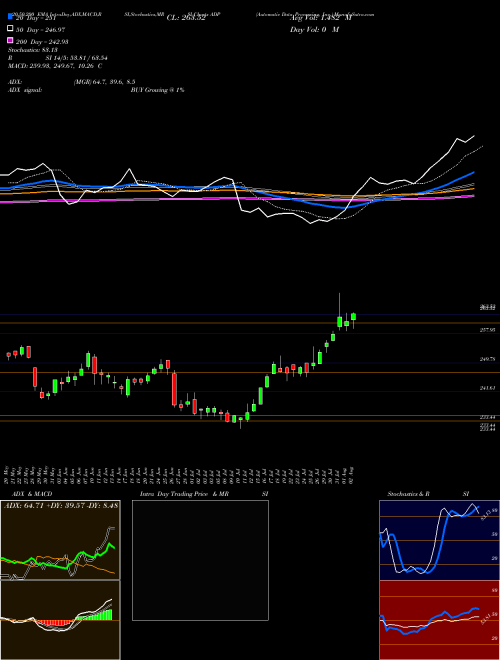Click the 257.95 price level label

click(487, 330)
